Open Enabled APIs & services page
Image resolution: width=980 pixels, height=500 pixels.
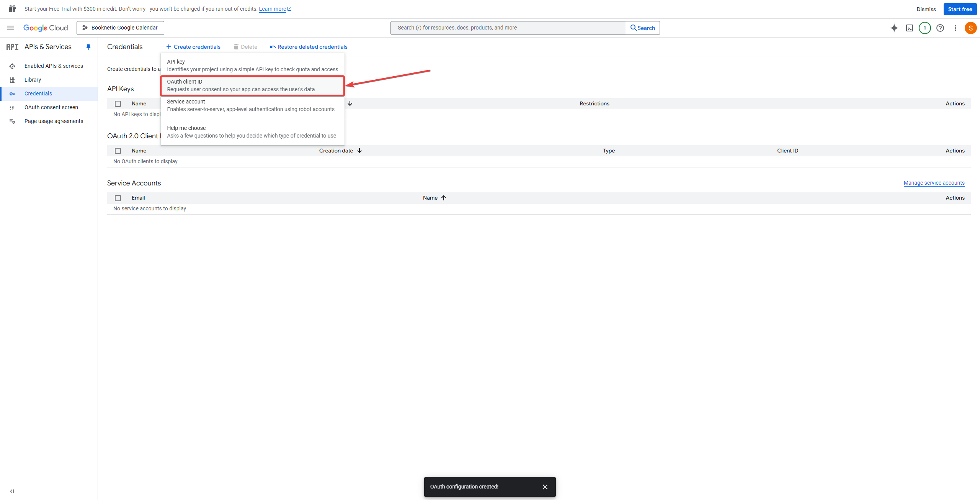tap(49, 66)
